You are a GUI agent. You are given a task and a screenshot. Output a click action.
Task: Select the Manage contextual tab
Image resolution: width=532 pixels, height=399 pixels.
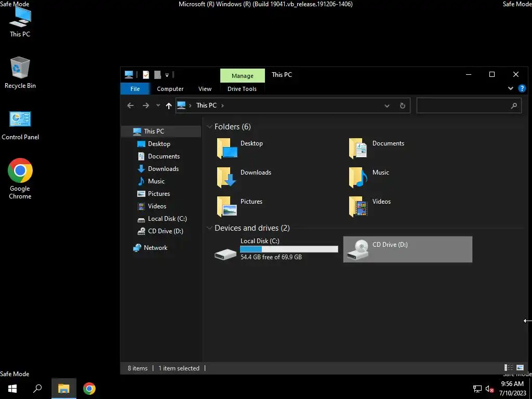tap(242, 76)
